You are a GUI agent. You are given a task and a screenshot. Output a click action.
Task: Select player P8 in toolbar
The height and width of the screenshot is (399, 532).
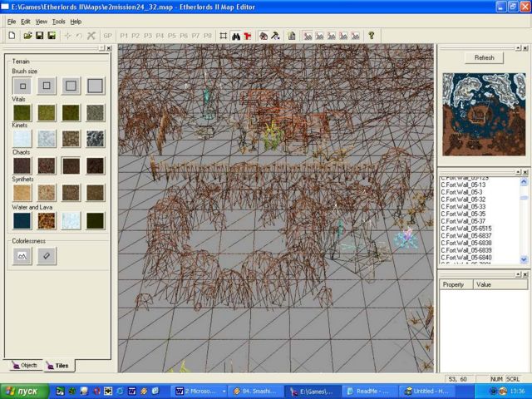[208, 36]
